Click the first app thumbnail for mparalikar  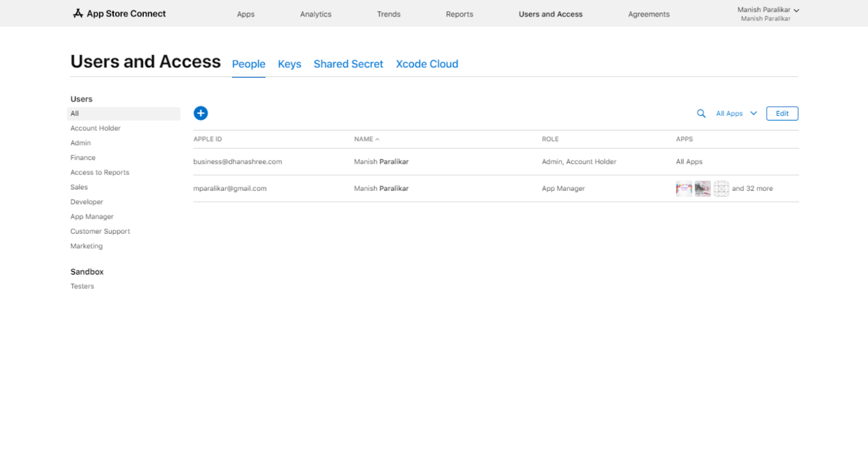684,189
